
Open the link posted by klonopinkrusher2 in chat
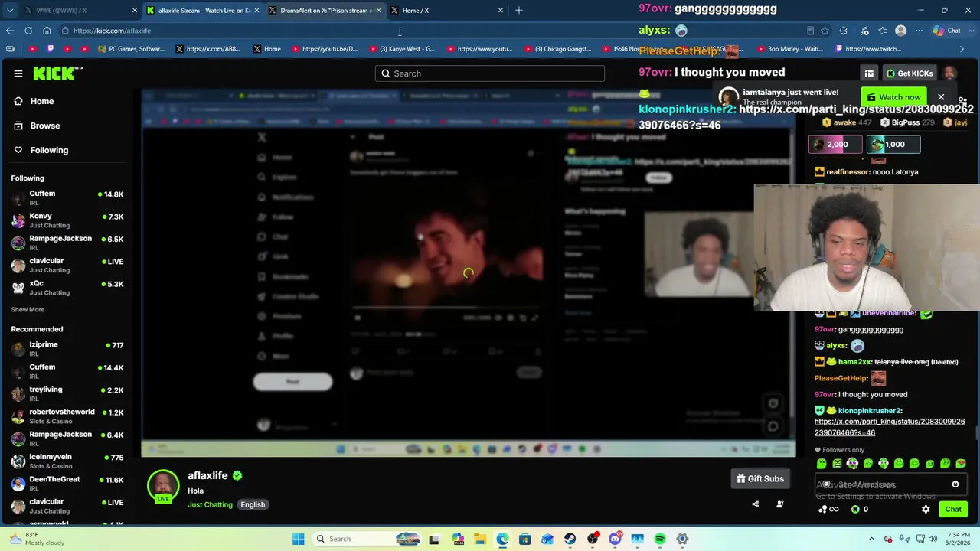[x=890, y=427]
